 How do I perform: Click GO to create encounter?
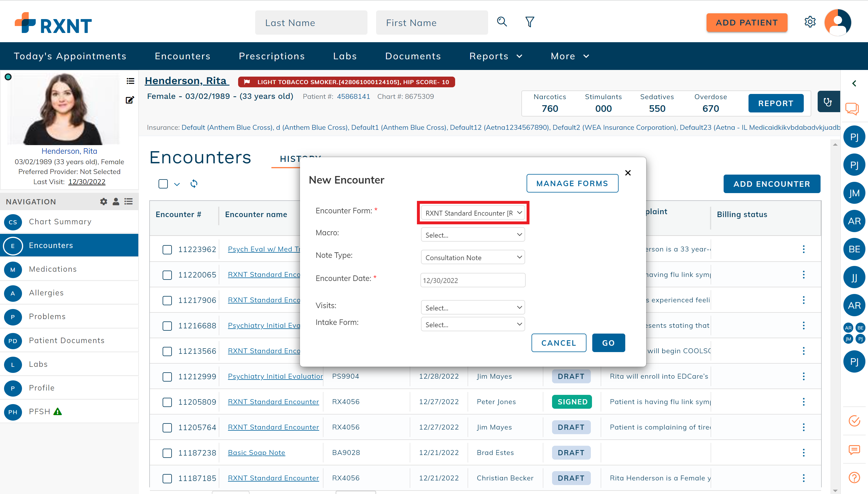pos(608,343)
